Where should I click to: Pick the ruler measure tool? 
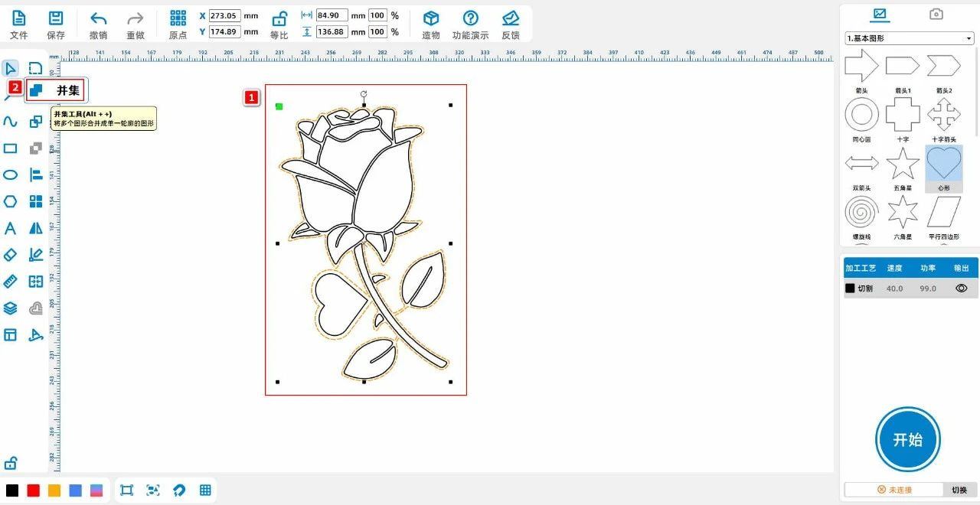11,282
